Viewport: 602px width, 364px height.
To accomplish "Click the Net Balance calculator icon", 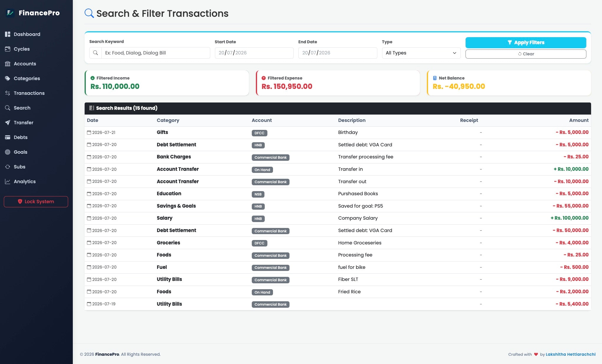I will pos(435,78).
